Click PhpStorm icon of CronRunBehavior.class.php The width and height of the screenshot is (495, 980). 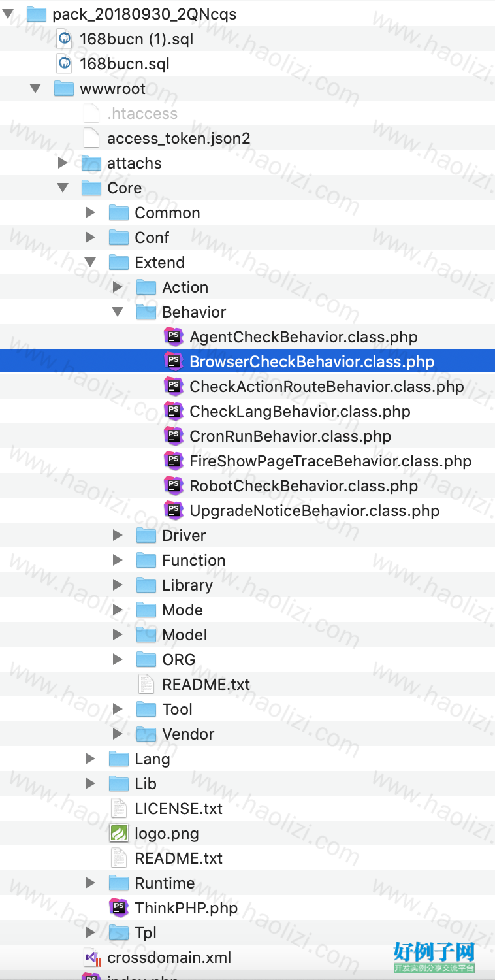[173, 436]
